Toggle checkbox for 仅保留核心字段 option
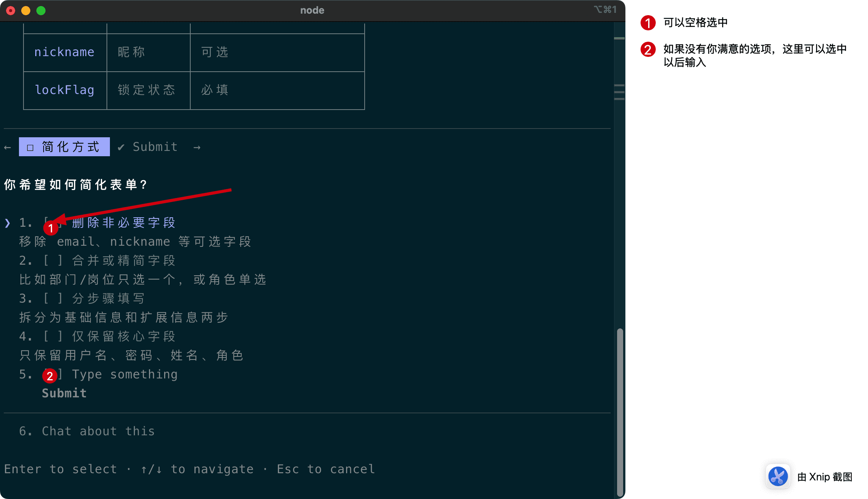 53,336
